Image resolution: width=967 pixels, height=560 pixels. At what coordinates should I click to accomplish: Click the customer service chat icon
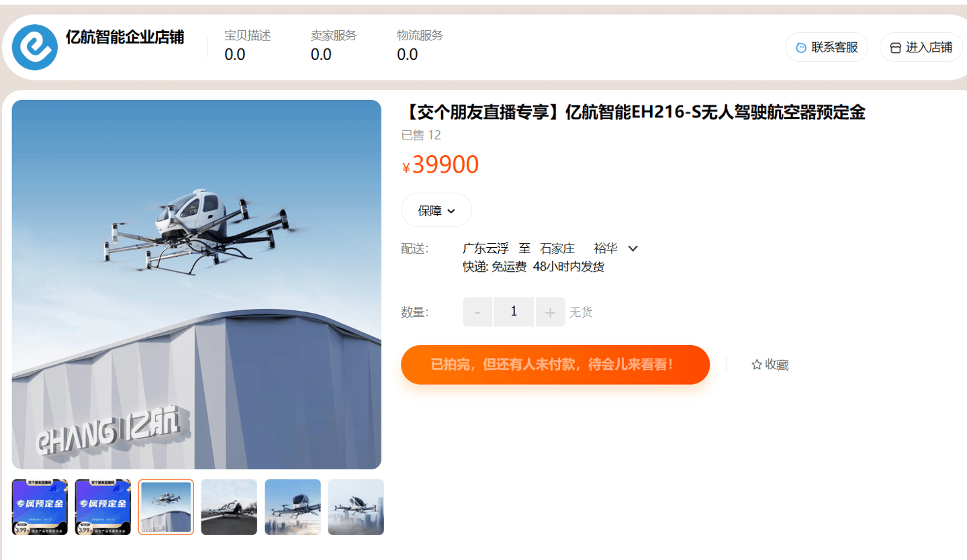pyautogui.click(x=801, y=48)
